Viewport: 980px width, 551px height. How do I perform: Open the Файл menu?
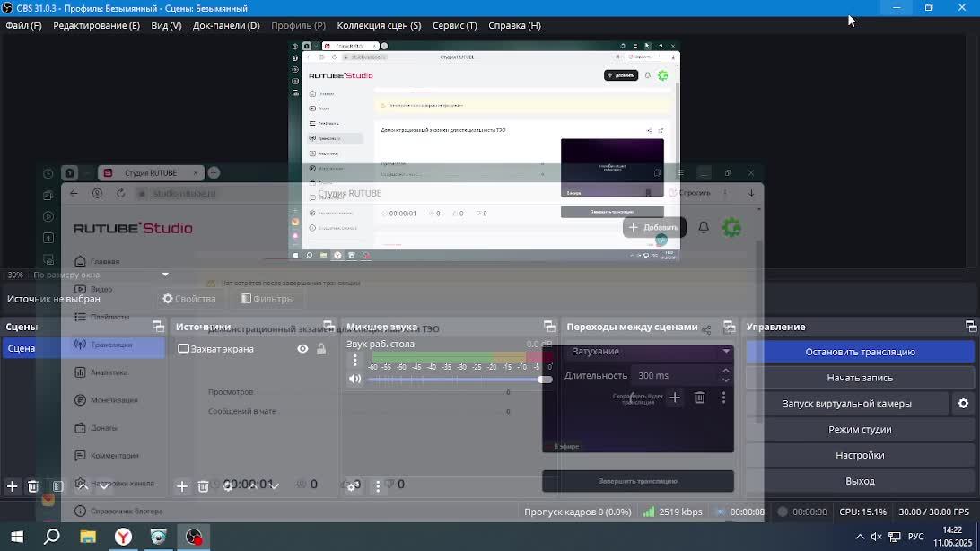point(23,26)
